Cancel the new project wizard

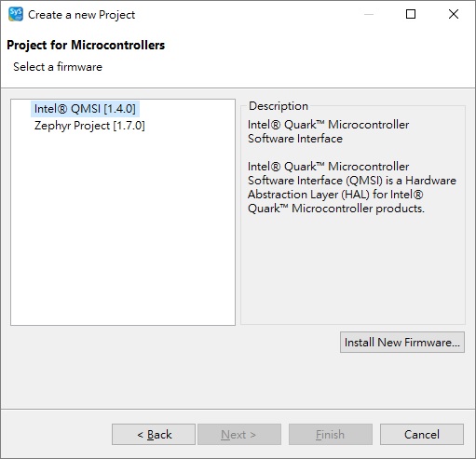pyautogui.click(x=422, y=435)
